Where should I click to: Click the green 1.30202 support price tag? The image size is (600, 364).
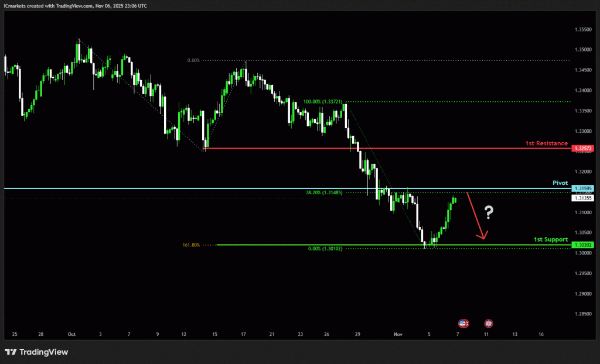[x=584, y=245]
